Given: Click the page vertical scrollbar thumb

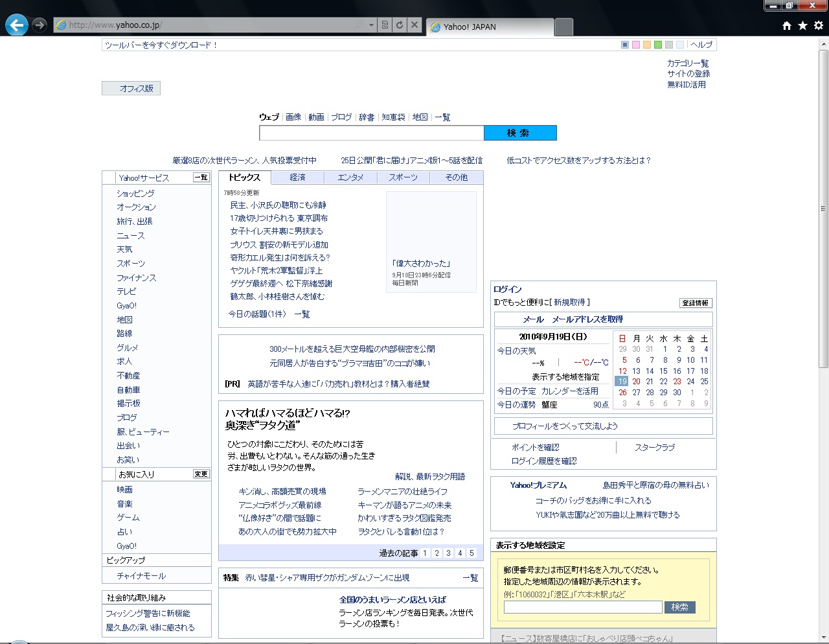Looking at the screenshot, I should pos(824,209).
